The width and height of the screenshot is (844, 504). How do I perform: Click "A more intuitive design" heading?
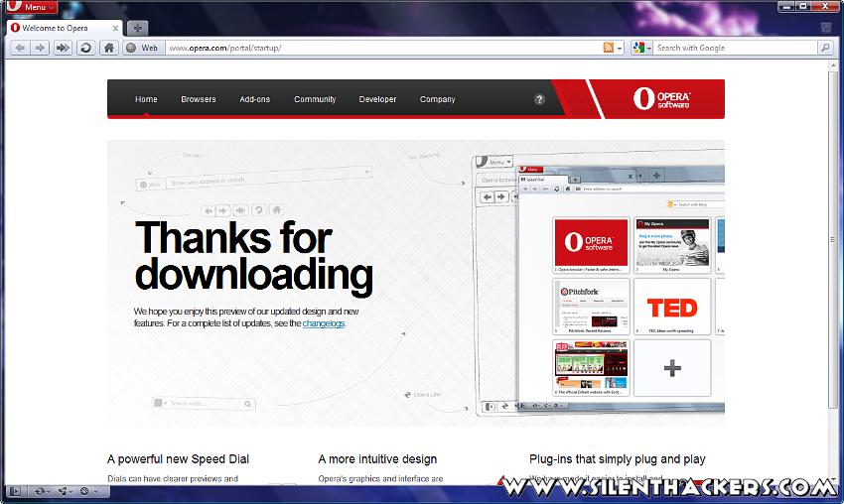(x=377, y=459)
